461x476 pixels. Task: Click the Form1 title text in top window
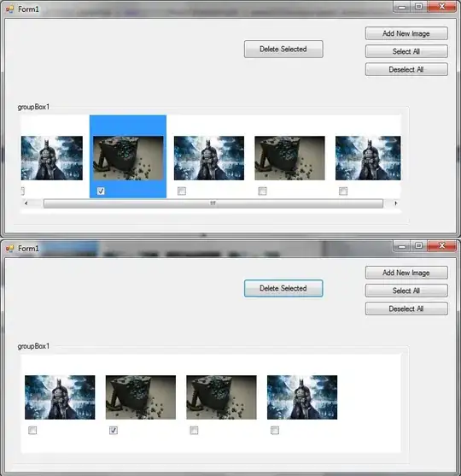(28, 9)
